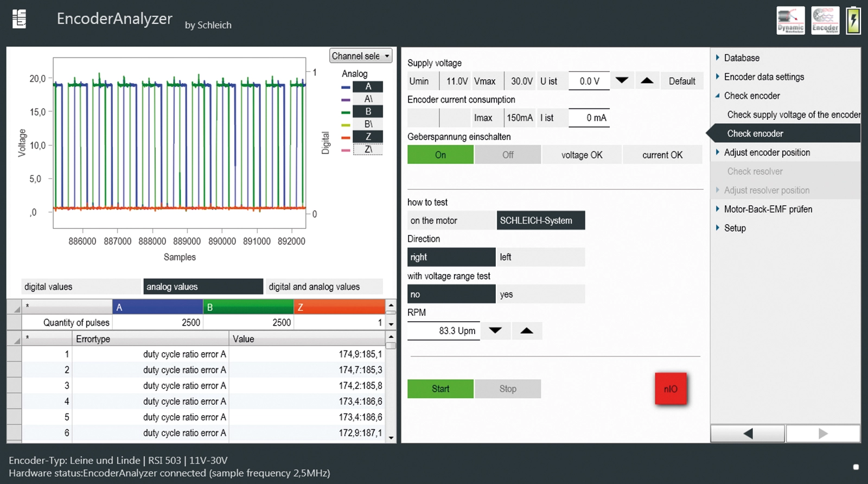Expand the Database section
Image resolution: width=868 pixels, height=484 pixels.
pyautogui.click(x=741, y=58)
